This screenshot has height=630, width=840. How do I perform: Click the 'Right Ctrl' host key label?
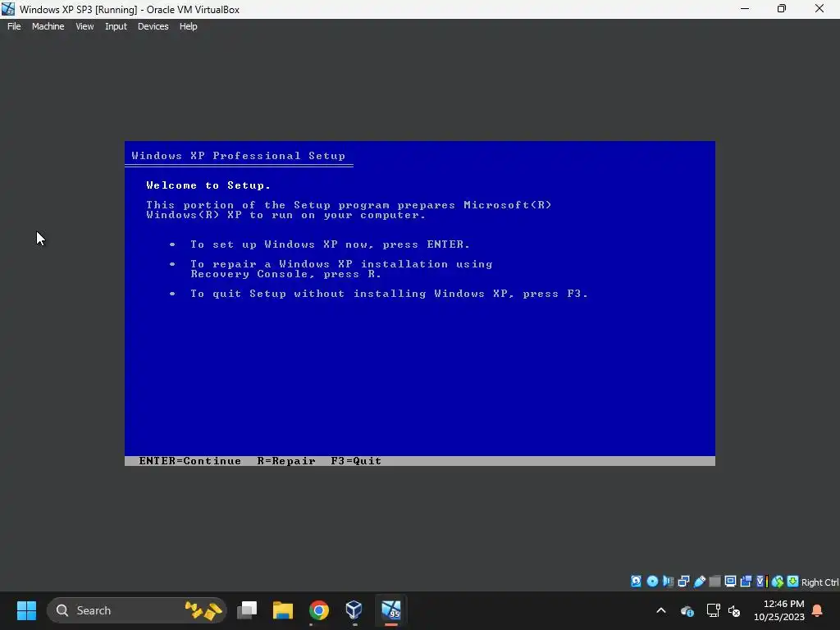(x=820, y=582)
